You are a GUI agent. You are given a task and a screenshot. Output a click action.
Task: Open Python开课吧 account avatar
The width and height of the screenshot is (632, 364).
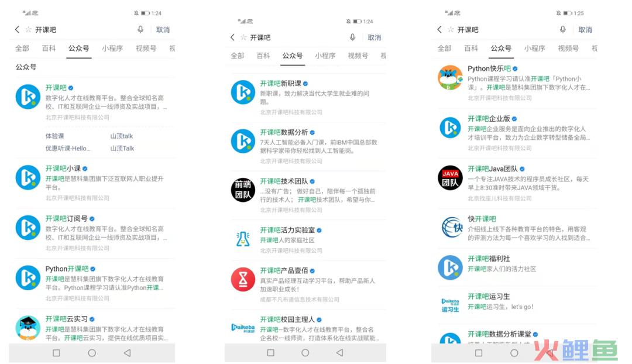pos(28,278)
